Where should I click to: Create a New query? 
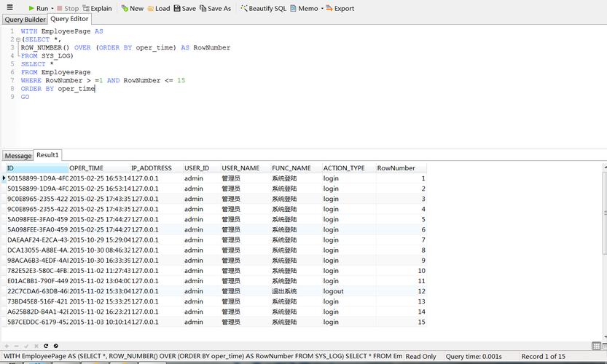[132, 8]
